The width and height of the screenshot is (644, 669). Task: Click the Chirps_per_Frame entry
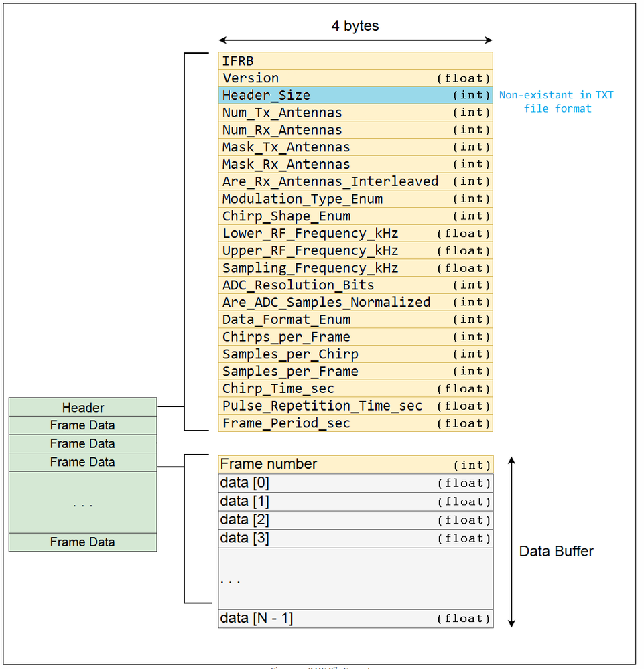355,336
